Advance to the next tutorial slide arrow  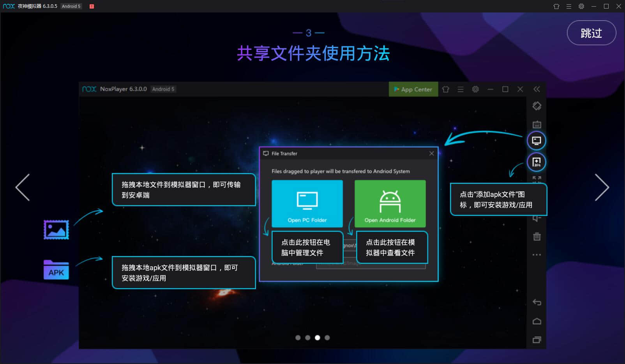(602, 187)
